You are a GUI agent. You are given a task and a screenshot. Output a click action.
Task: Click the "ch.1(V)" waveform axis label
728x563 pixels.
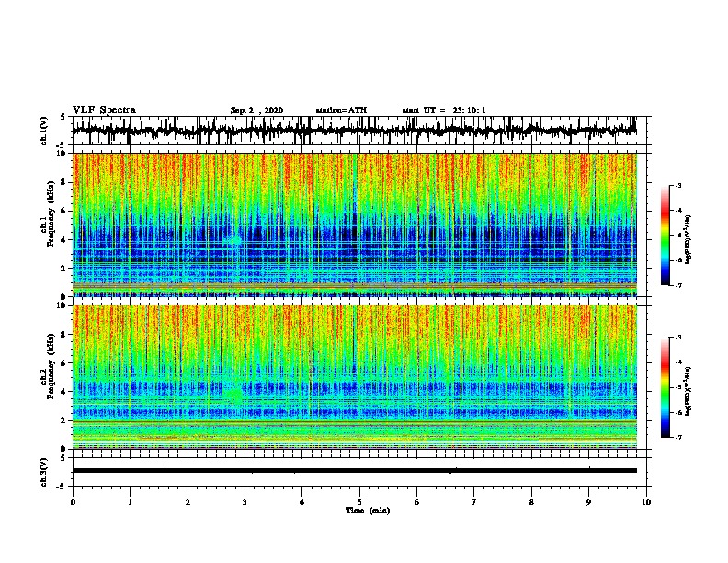tap(44, 131)
